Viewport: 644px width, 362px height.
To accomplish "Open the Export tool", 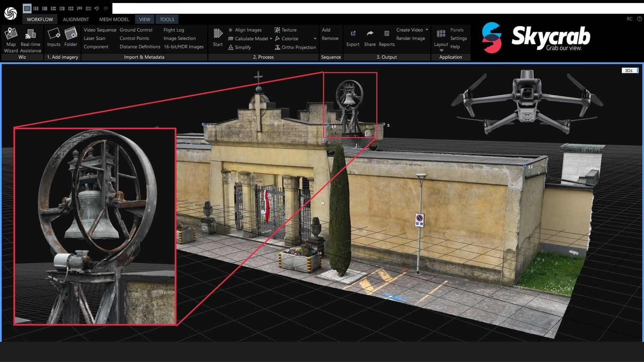I will 353,38.
